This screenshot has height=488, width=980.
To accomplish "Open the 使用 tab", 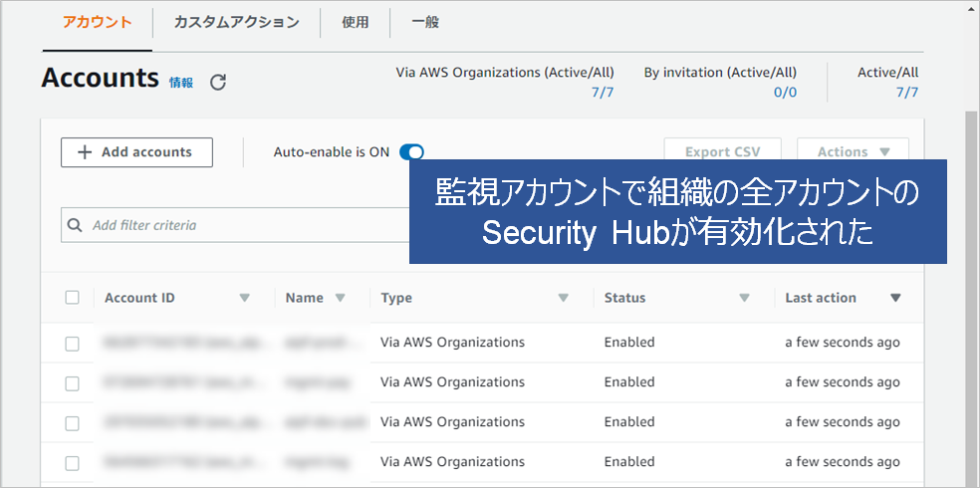I will click(356, 22).
